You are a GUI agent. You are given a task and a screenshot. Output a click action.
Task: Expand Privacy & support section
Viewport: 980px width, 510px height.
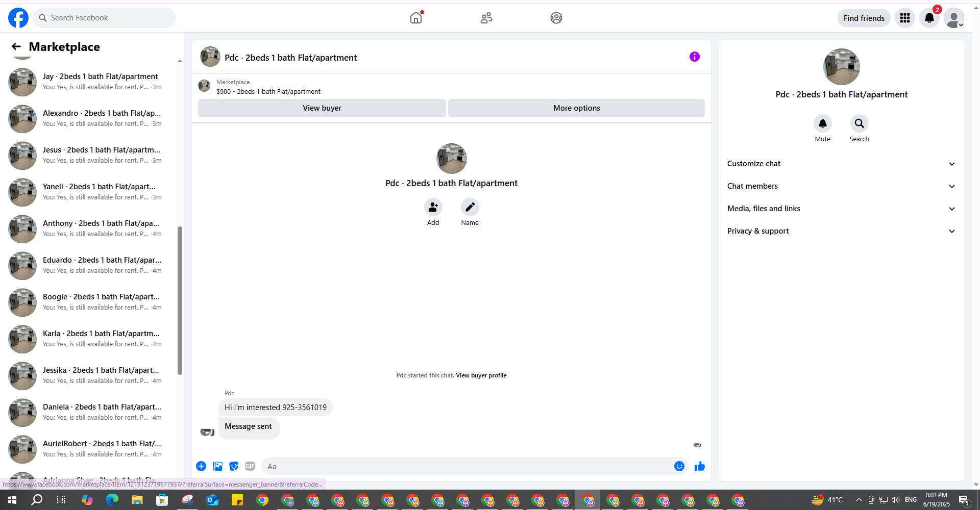coord(842,231)
